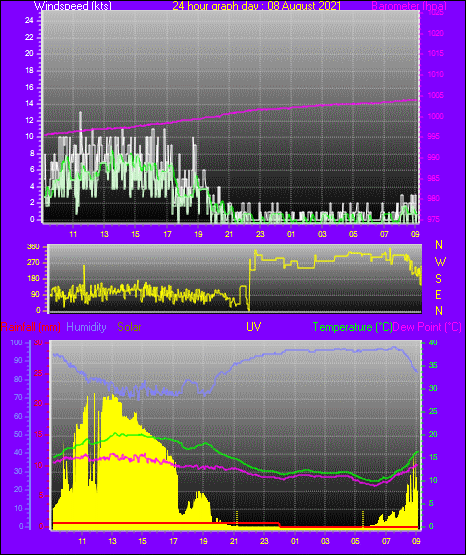Screen dimensions: 466x555
Task: Select the Humidity legend label
Action: coord(86,327)
